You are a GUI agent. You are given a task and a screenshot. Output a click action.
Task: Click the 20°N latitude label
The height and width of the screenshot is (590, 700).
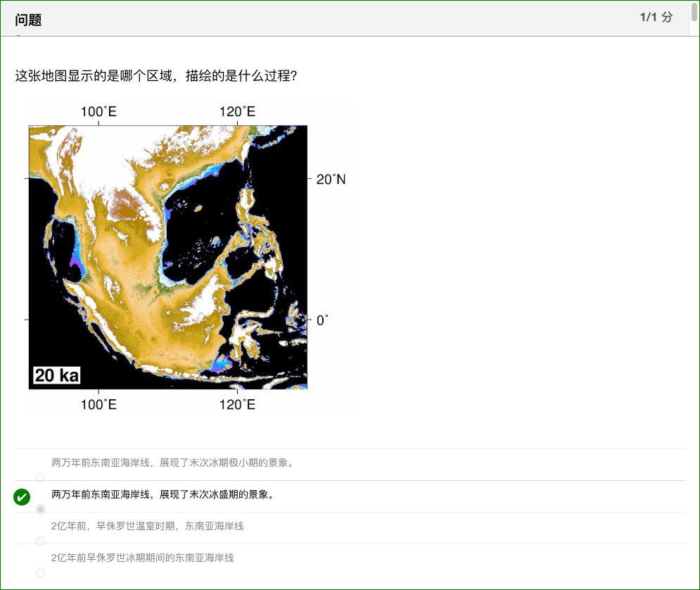(x=331, y=179)
